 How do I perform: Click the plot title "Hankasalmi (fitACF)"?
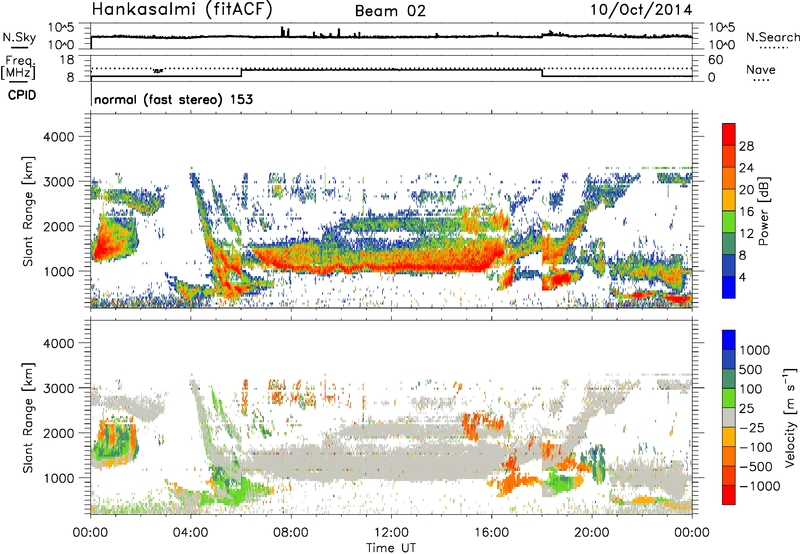(x=182, y=10)
